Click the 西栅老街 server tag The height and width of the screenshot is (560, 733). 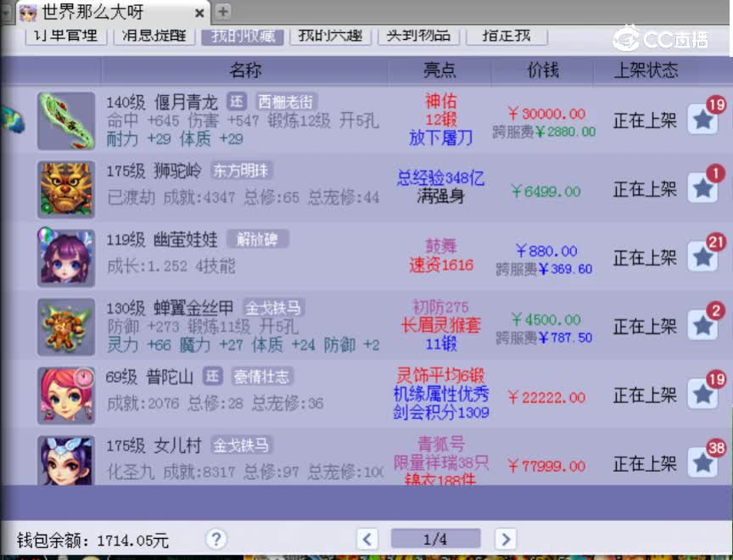click(286, 102)
